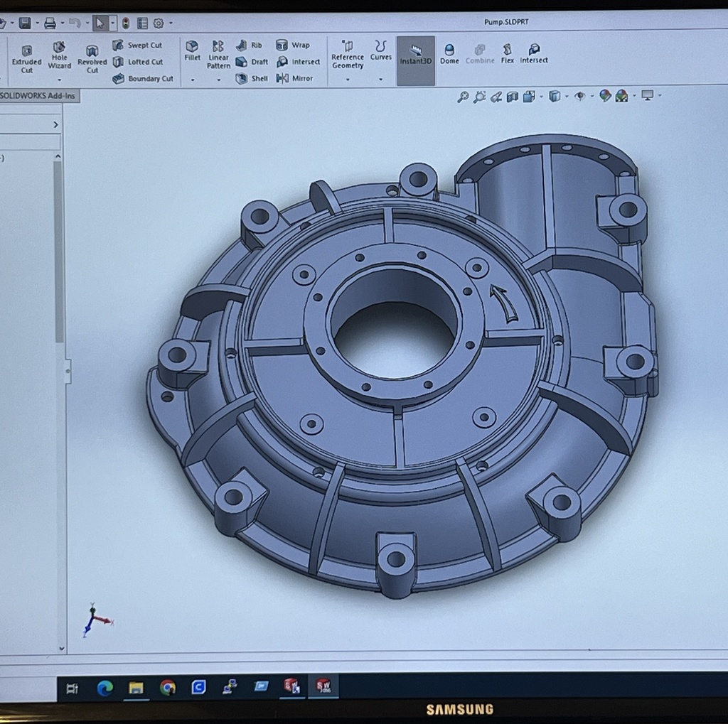Toggle the Section View icon
The image size is (728, 724).
[512, 97]
